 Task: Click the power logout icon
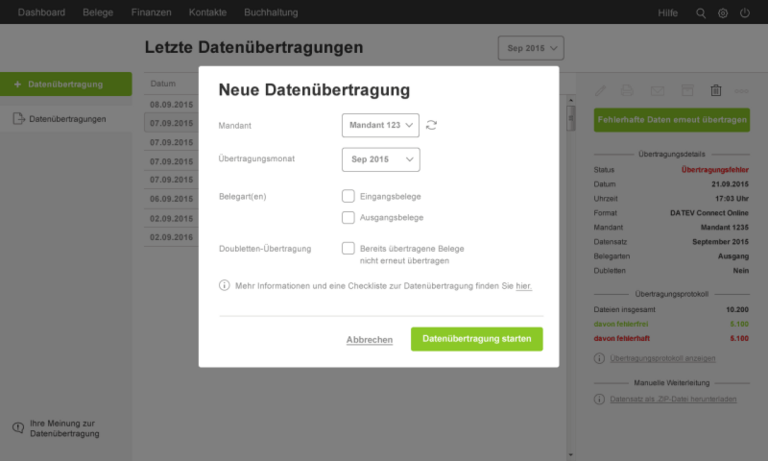(x=745, y=13)
